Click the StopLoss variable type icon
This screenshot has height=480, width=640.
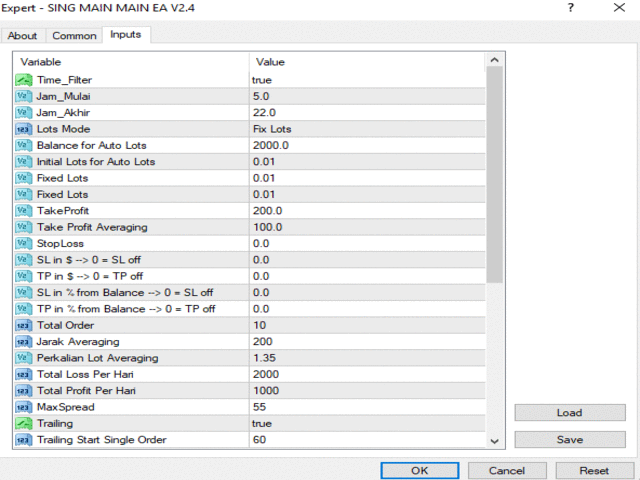tap(24, 243)
